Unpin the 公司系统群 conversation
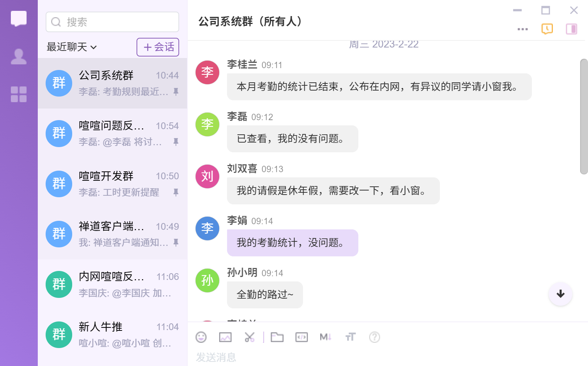 (176, 92)
